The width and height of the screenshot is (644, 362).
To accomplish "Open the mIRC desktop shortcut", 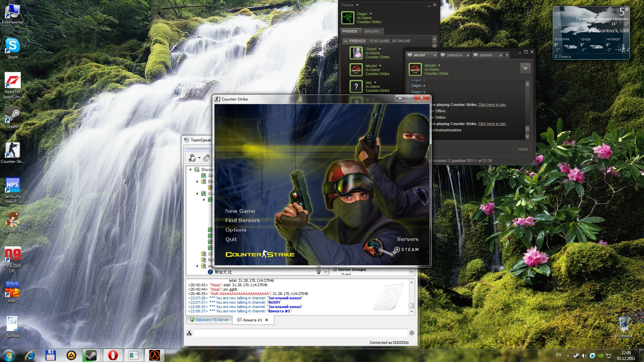I will click(x=12, y=290).
